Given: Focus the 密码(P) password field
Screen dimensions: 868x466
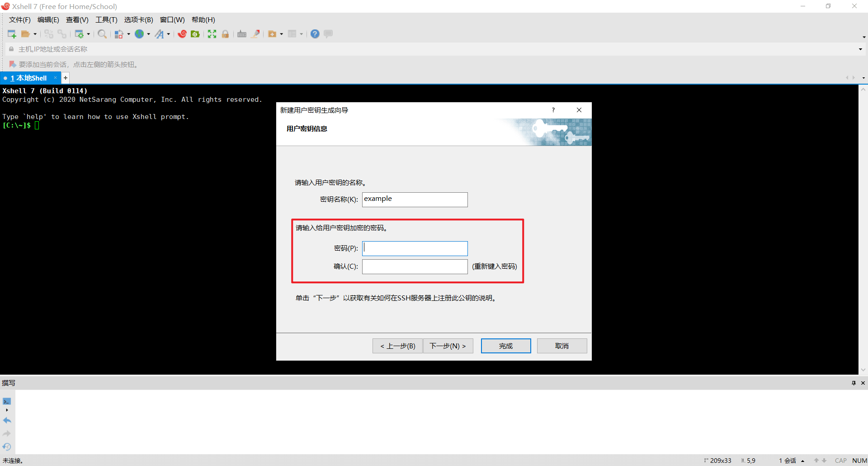Looking at the screenshot, I should 415,248.
